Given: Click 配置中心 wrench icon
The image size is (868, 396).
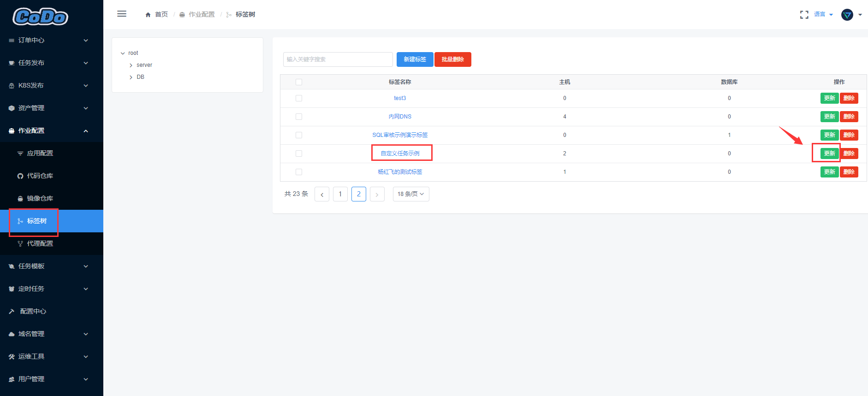Looking at the screenshot, I should [x=12, y=312].
